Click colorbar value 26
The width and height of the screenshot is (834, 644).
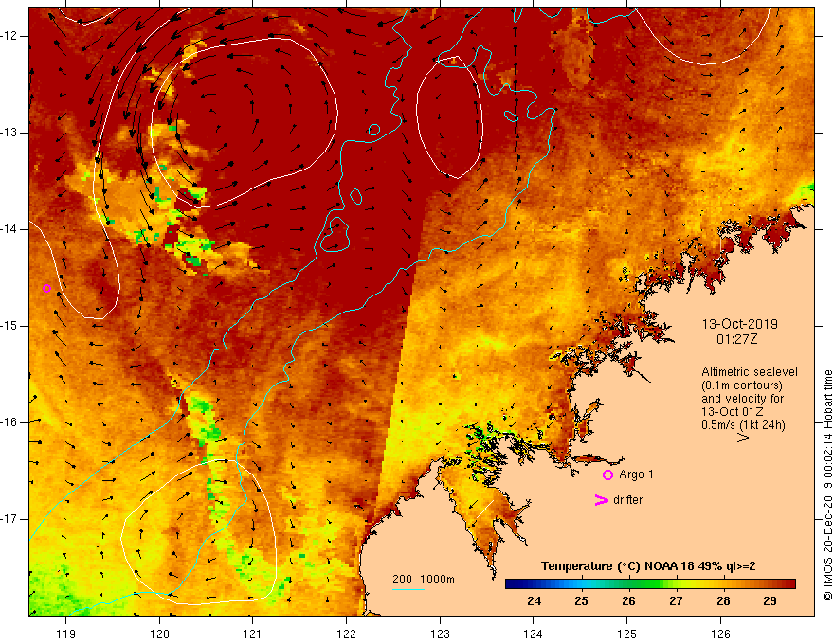(628, 601)
